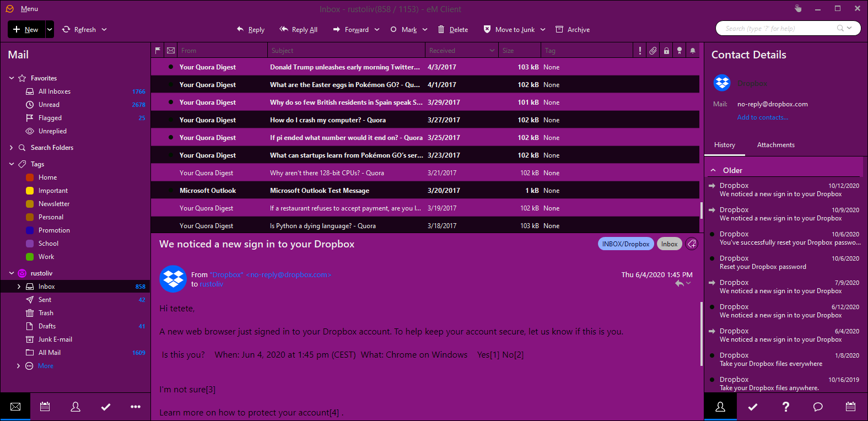Collapse the Older history group
The image size is (868, 421).
[x=713, y=170]
